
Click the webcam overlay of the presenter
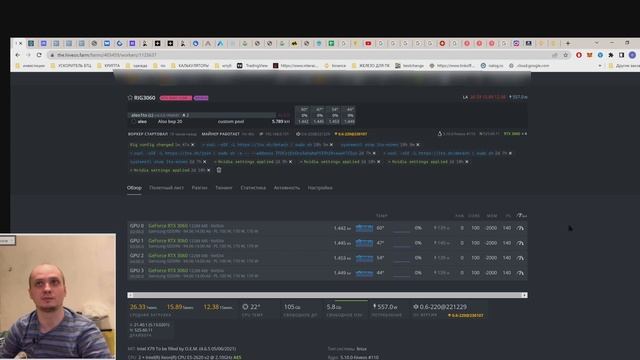(58, 296)
